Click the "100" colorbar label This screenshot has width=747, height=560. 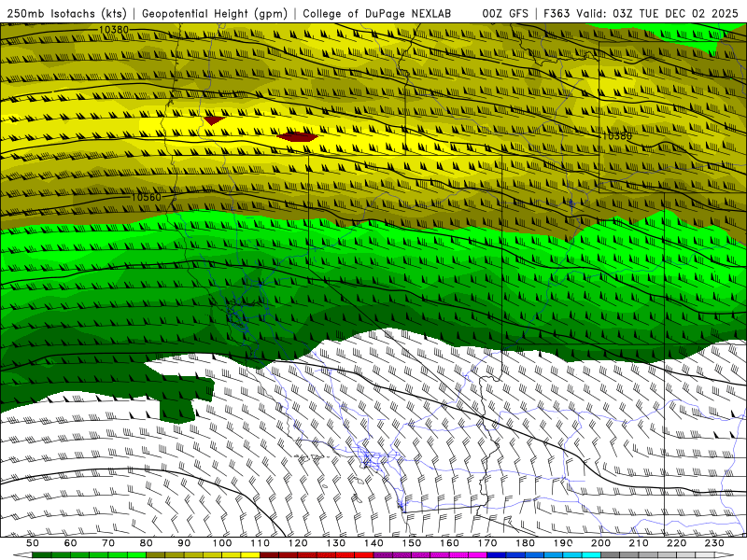[x=222, y=543]
